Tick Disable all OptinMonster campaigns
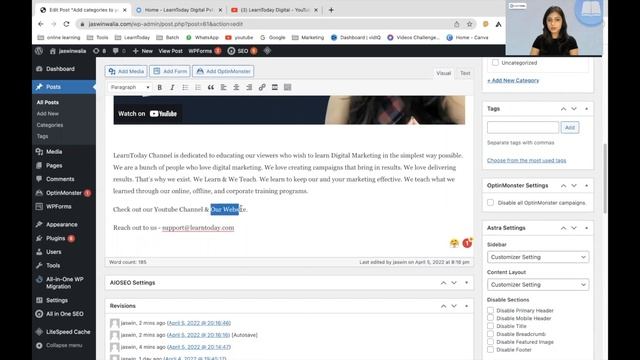 [x=490, y=202]
